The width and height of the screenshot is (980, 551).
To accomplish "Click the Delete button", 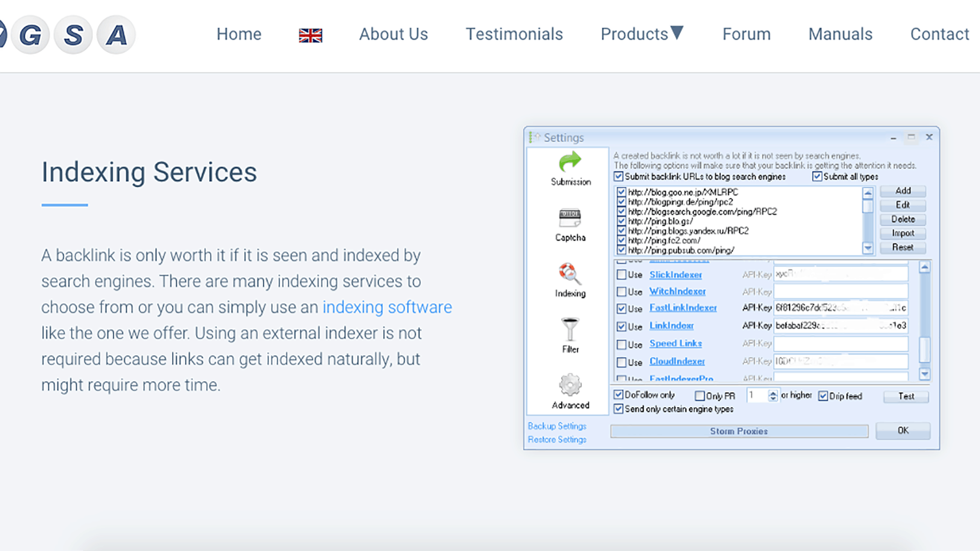I will 902,219.
